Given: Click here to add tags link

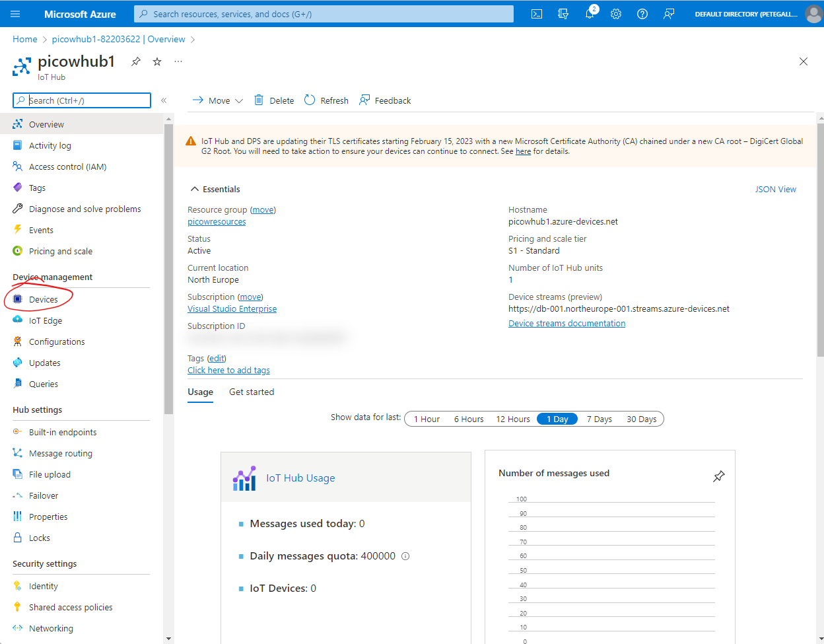Looking at the screenshot, I should [228, 371].
